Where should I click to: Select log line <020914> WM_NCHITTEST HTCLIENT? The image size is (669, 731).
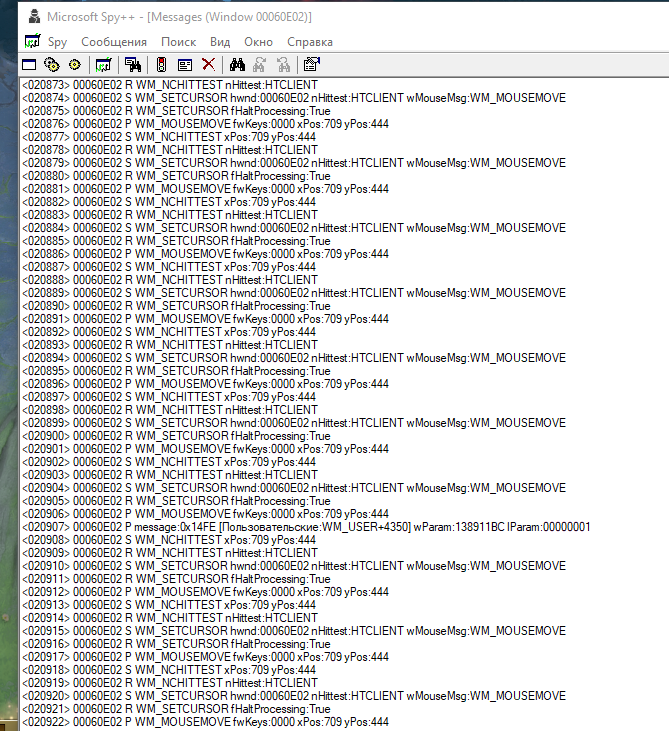coord(170,618)
